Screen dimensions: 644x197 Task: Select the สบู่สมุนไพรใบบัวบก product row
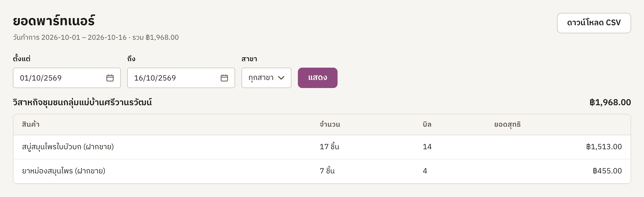322,147
